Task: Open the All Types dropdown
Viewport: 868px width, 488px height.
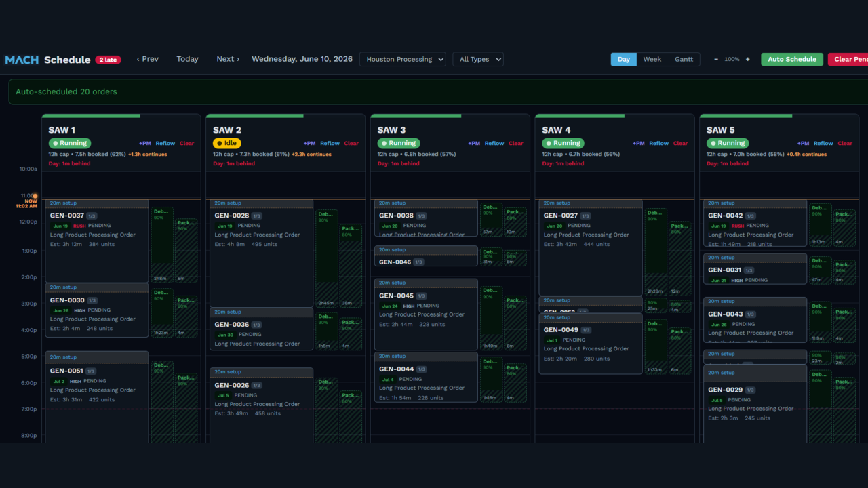Action: pos(478,59)
